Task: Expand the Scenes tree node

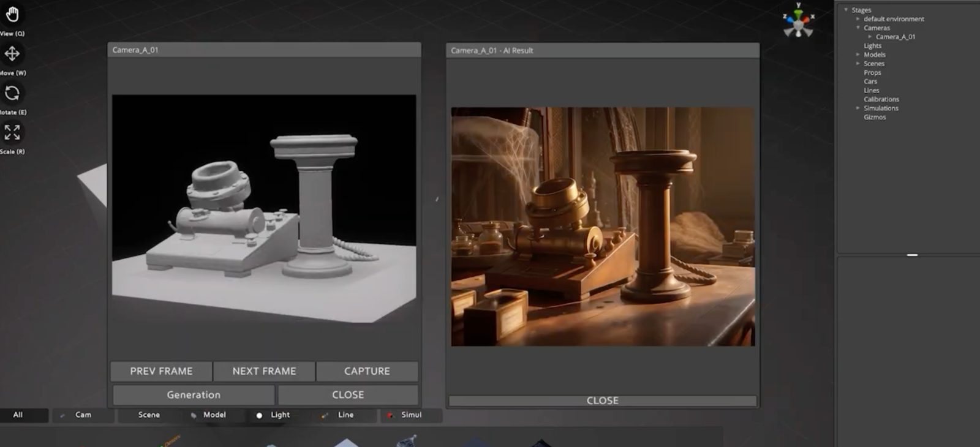Action: 858,64
